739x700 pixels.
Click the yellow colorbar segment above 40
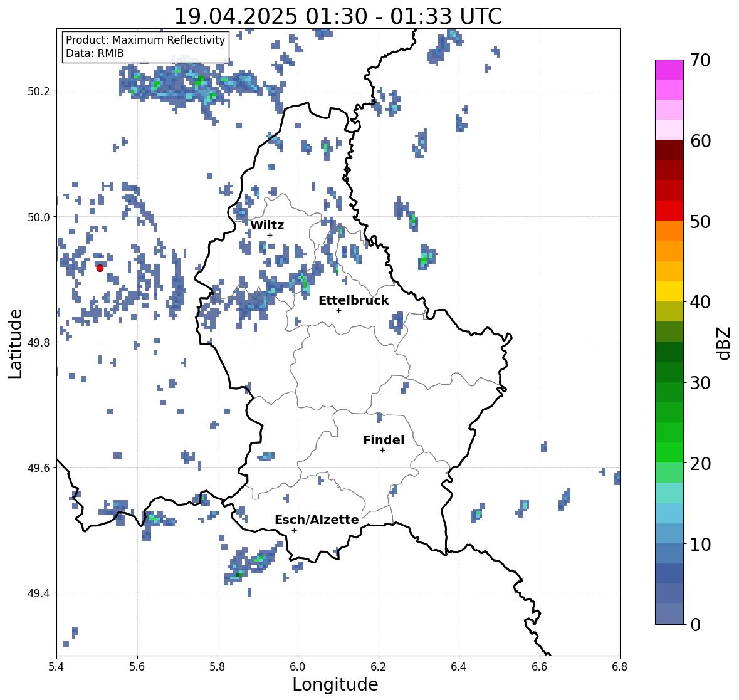(669, 291)
